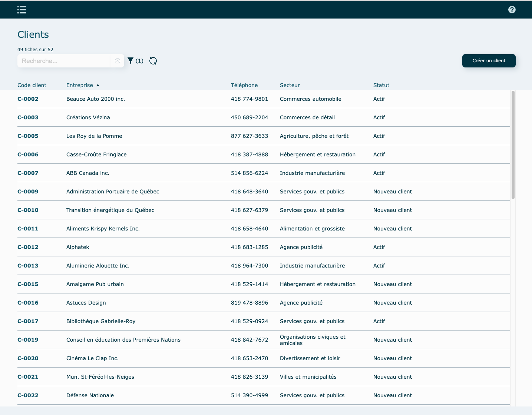Open client code C-0019 link
Viewport: 532px width, 415px height.
click(x=28, y=340)
